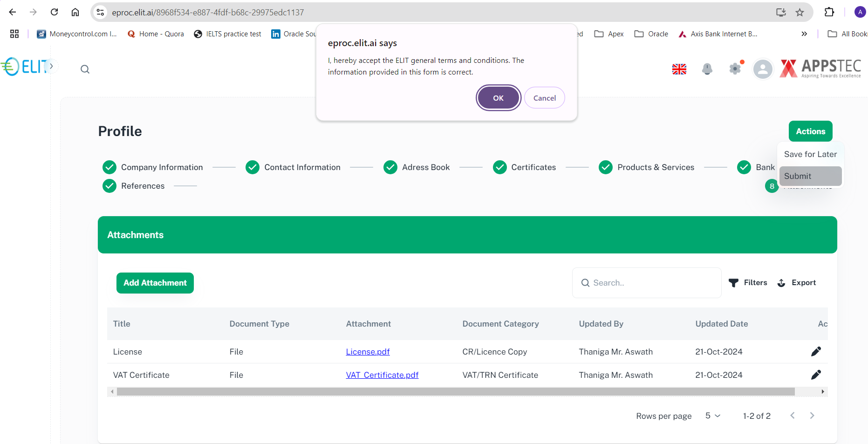868x444 pixels.
Task: Select the Company Information step checkmark
Action: 109,167
